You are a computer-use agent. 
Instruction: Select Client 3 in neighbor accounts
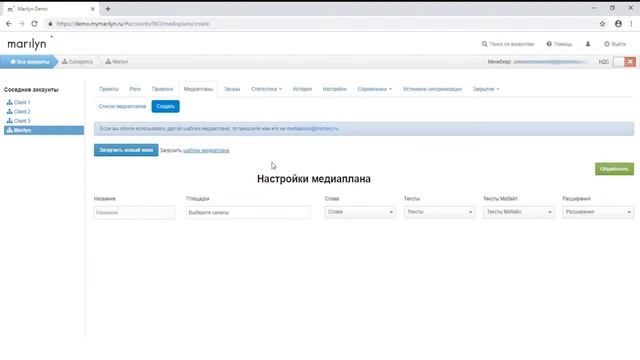pyautogui.click(x=19, y=121)
